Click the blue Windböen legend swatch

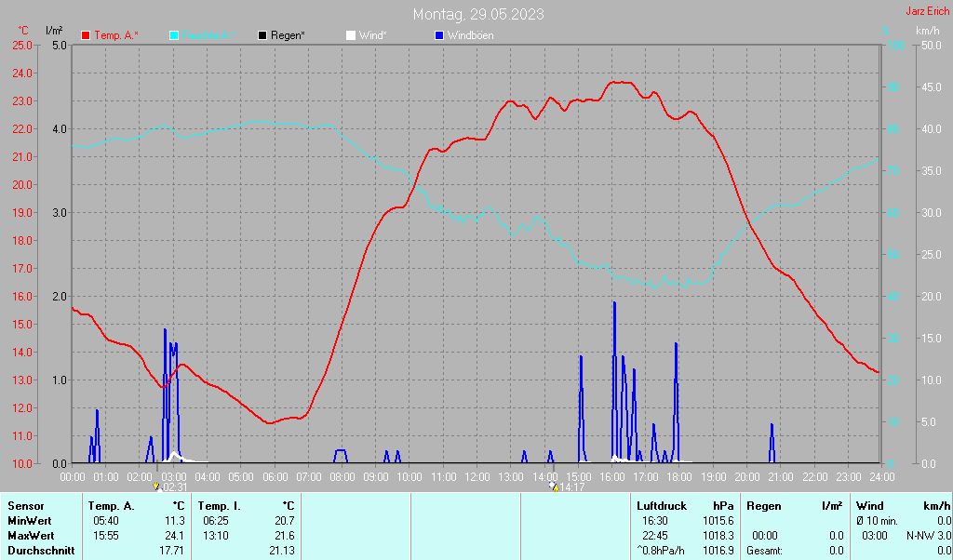pos(440,35)
